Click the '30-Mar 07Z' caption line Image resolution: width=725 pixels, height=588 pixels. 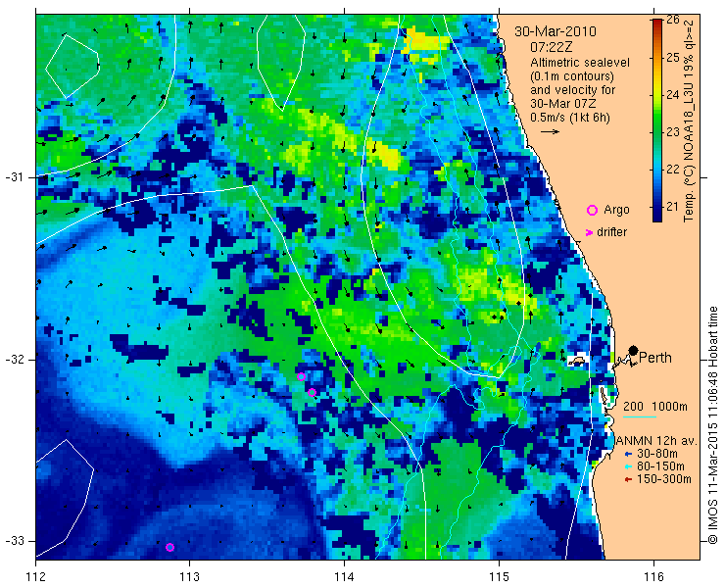click(x=565, y=104)
